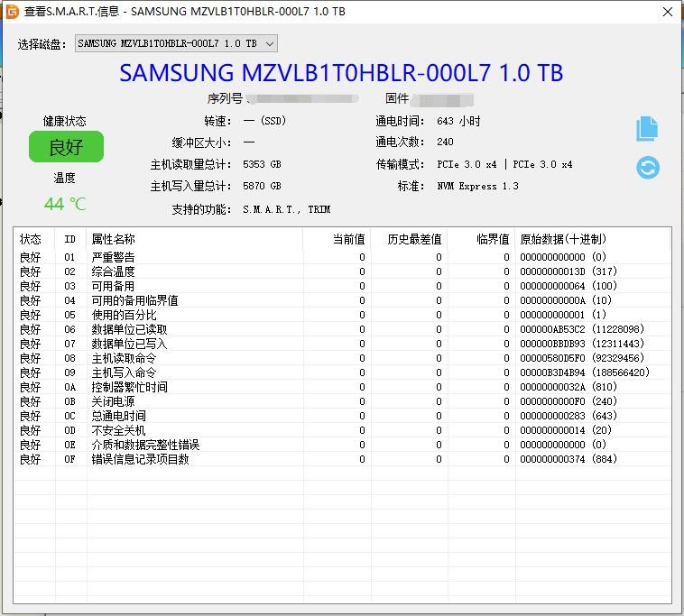Select the 总通电时间 attribute row
This screenshot has height=616, width=684.
pyautogui.click(x=342, y=416)
